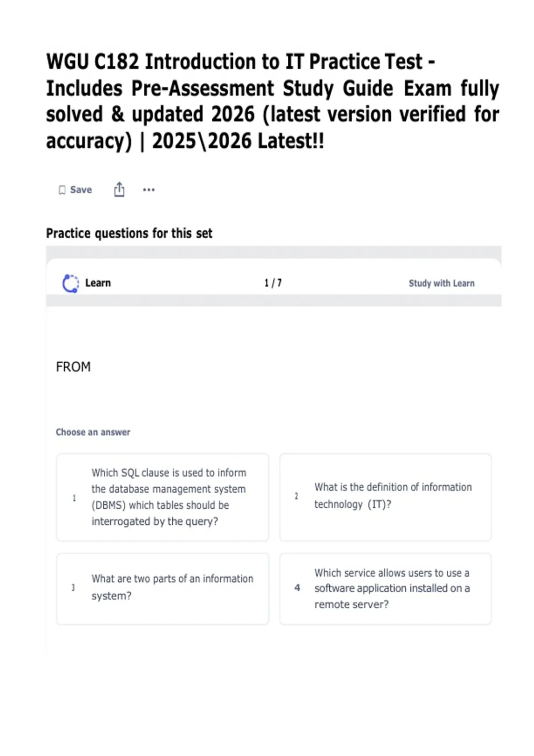The height and width of the screenshot is (756, 534).
Task: Click the WGU C182 practice test title
Action: [273, 101]
